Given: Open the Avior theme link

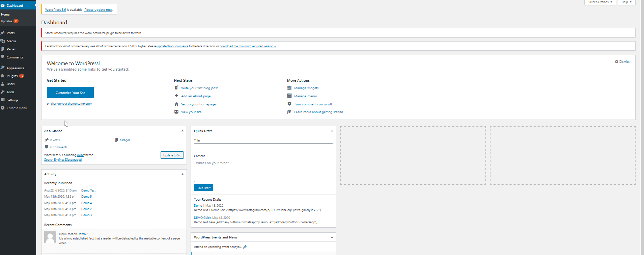Looking at the screenshot, I should pos(80,155).
